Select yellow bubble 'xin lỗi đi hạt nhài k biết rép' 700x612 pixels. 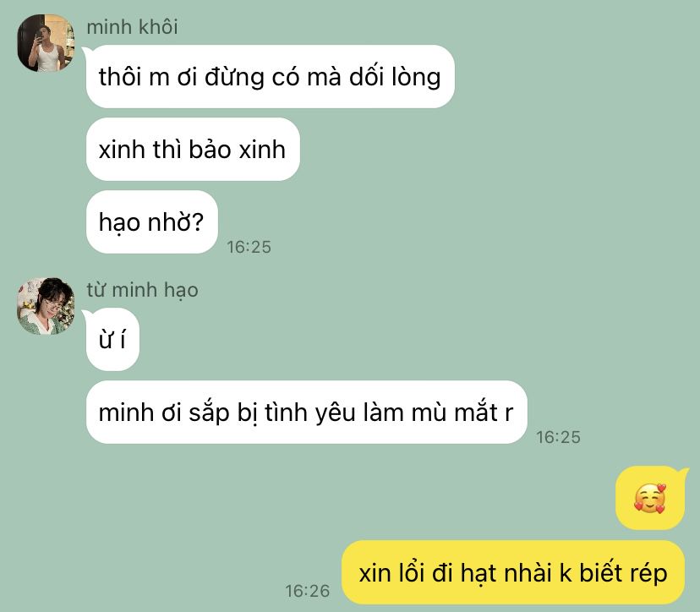[513, 572]
